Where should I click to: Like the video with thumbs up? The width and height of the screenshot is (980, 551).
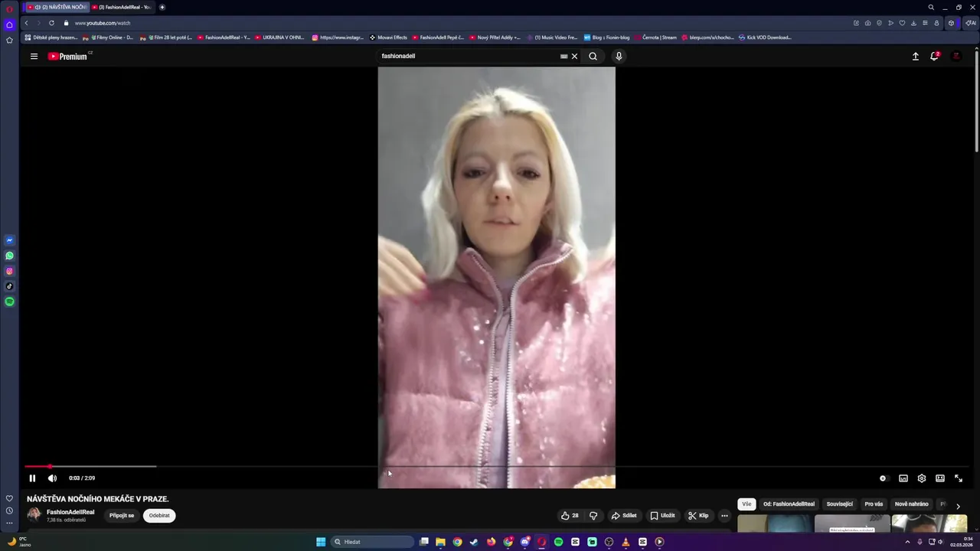(570, 516)
